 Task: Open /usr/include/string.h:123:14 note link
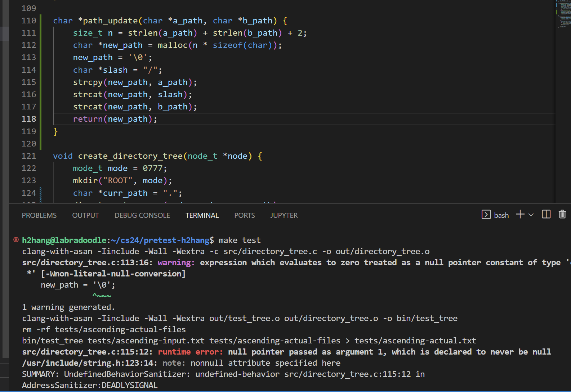coord(90,363)
